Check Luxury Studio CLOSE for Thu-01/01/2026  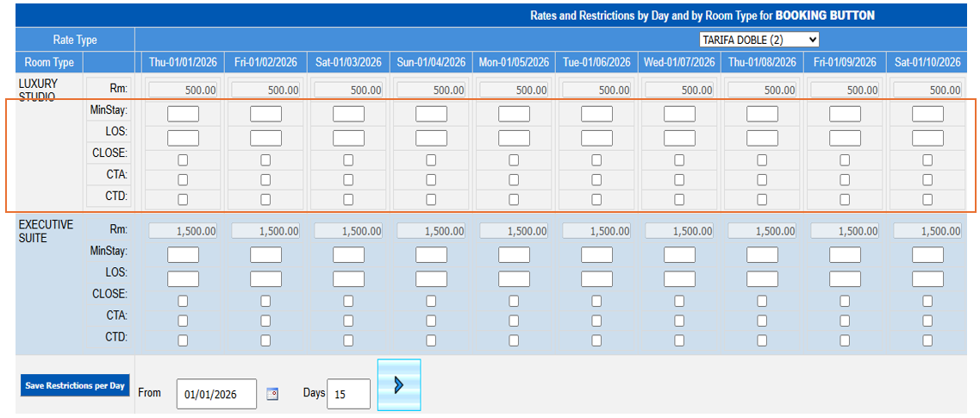183,160
